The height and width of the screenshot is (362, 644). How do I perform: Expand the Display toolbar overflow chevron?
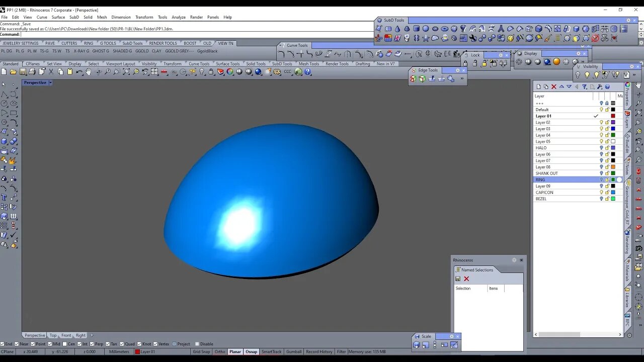(x=583, y=62)
